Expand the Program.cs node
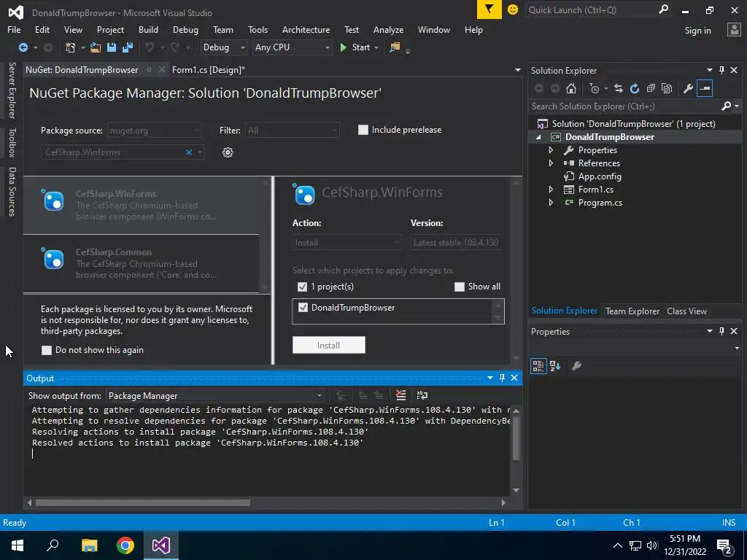Image resolution: width=747 pixels, height=560 pixels. [x=551, y=203]
